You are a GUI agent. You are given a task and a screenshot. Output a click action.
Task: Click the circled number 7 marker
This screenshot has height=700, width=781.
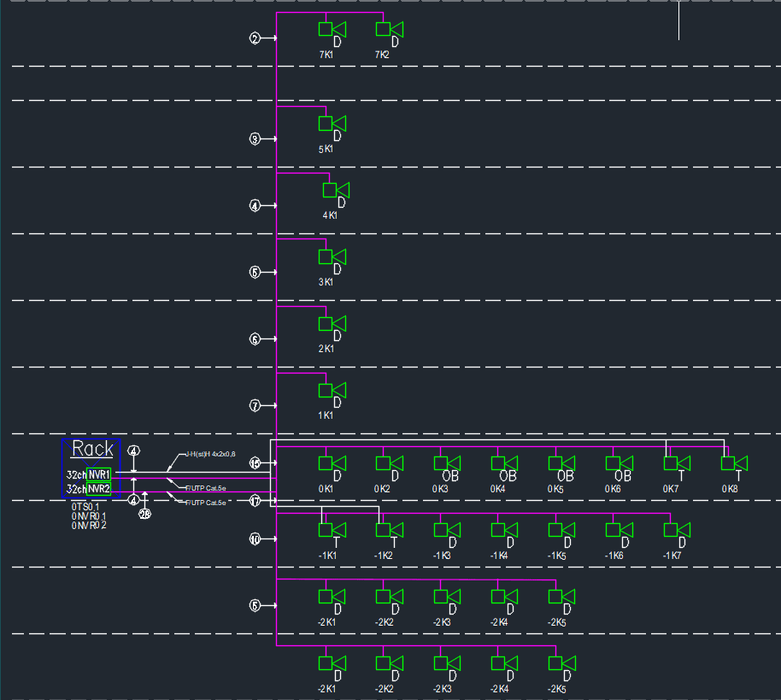tap(255, 405)
